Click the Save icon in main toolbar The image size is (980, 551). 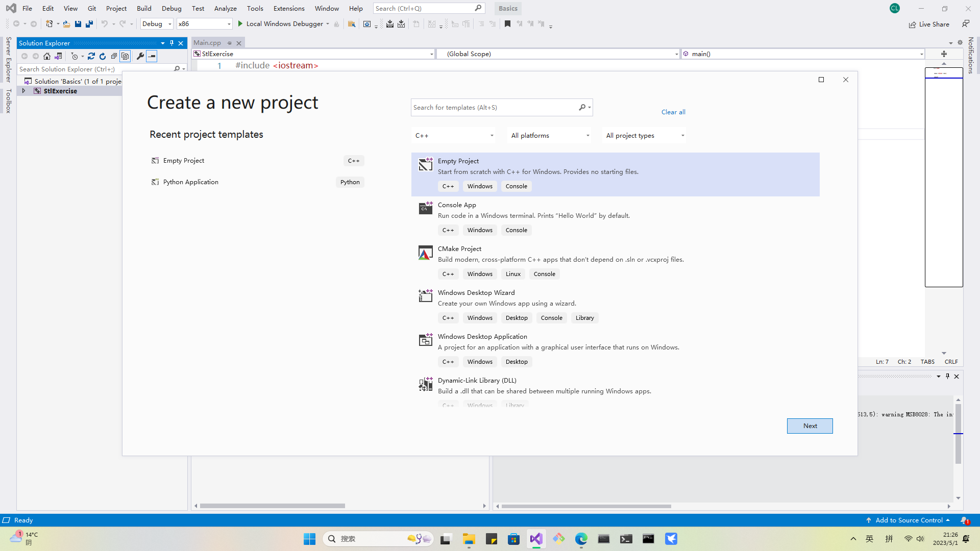(x=78, y=24)
